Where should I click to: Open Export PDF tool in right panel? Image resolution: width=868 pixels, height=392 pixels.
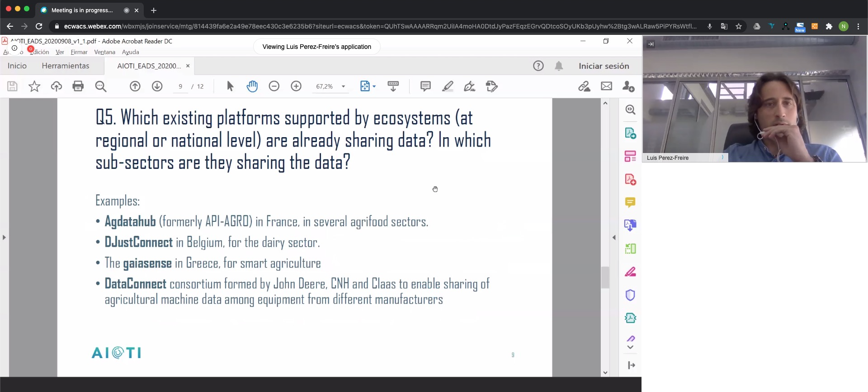tap(630, 133)
